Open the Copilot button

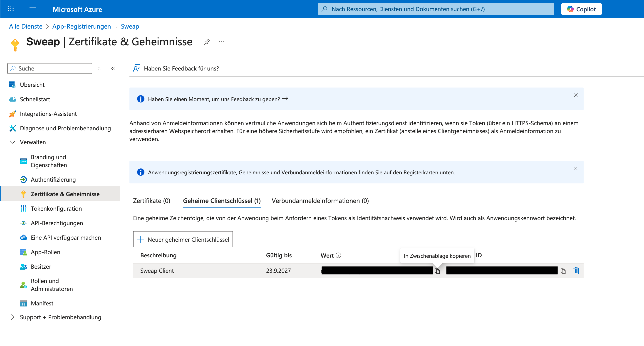pyautogui.click(x=581, y=9)
